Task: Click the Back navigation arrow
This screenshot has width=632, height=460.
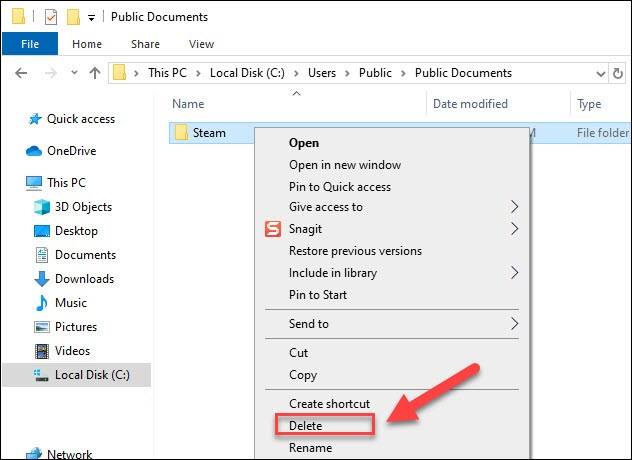Action: click(21, 73)
